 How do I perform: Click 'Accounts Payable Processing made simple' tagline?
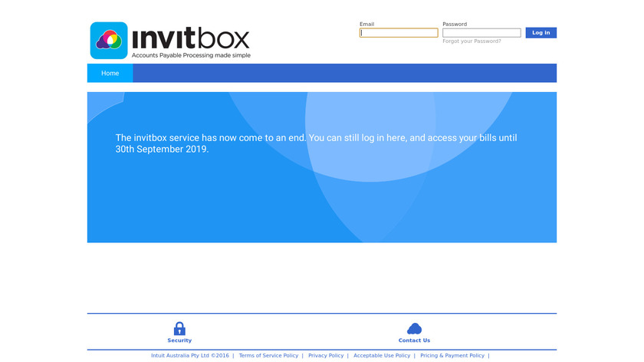(191, 55)
